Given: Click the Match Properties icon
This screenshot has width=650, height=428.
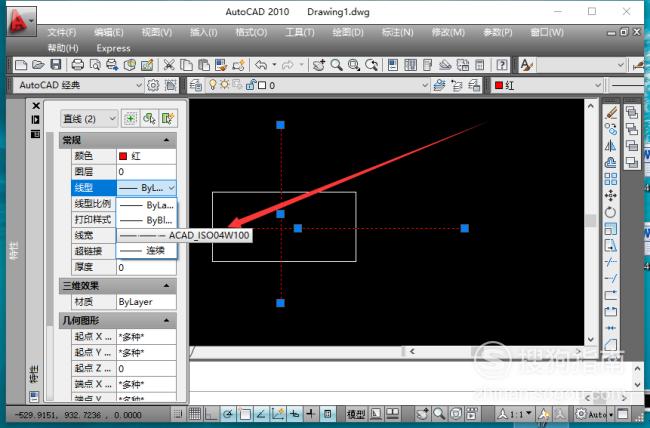Looking at the screenshot, I should 221,65.
